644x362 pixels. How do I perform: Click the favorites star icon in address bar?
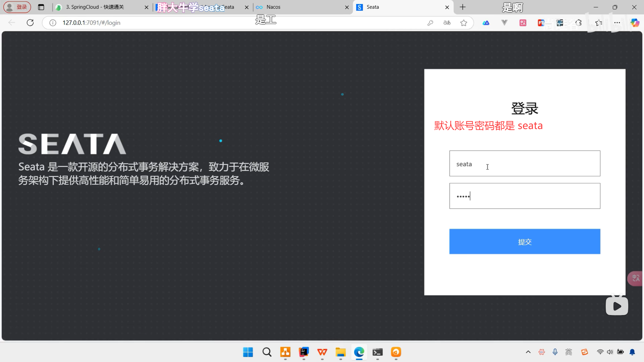tap(464, 23)
